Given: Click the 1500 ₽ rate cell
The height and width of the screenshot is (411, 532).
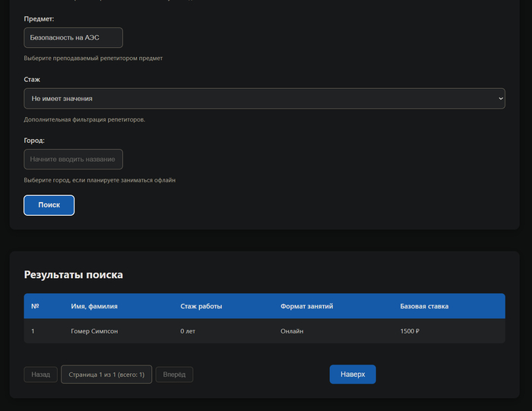Looking at the screenshot, I should point(410,331).
